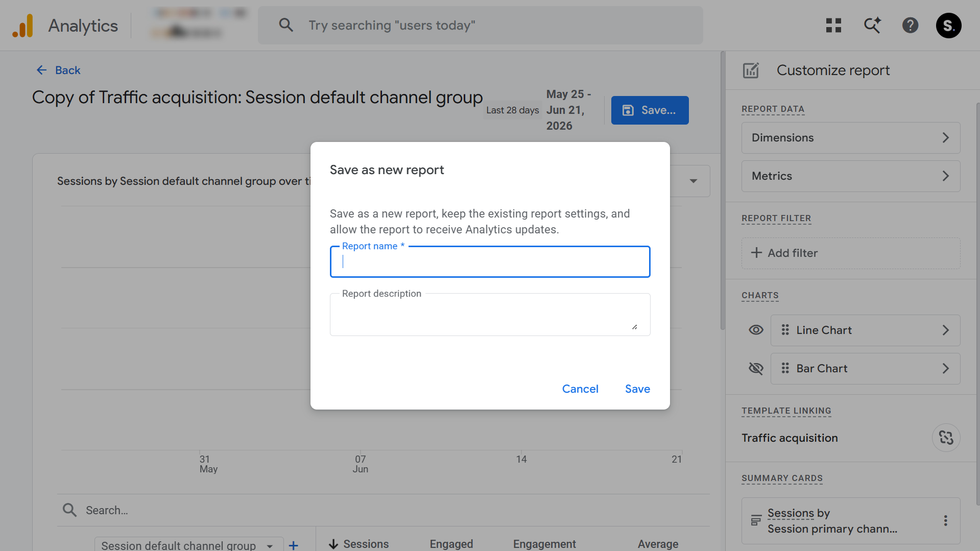Image resolution: width=980 pixels, height=551 pixels.
Task: Open the account avatar menu
Action: 948,26
